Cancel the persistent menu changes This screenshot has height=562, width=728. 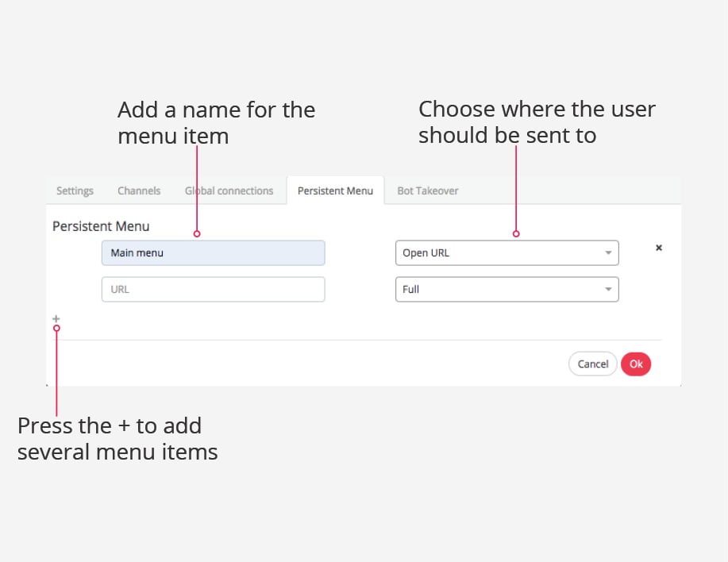click(592, 364)
